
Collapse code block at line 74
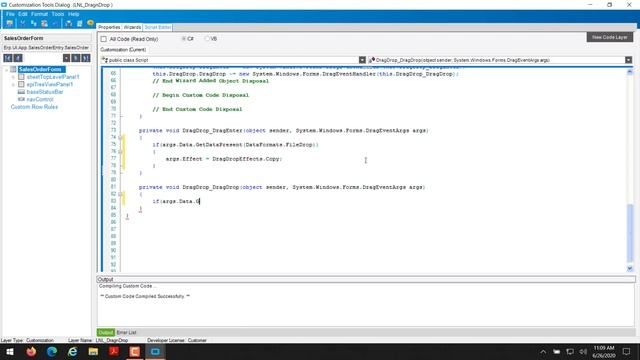(x=120, y=138)
